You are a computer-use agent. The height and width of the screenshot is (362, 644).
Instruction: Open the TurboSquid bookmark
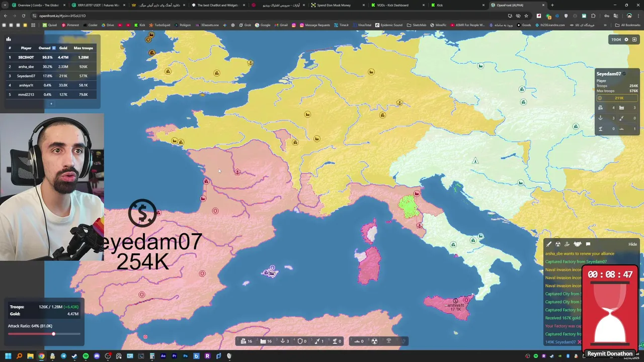pyautogui.click(x=159, y=25)
